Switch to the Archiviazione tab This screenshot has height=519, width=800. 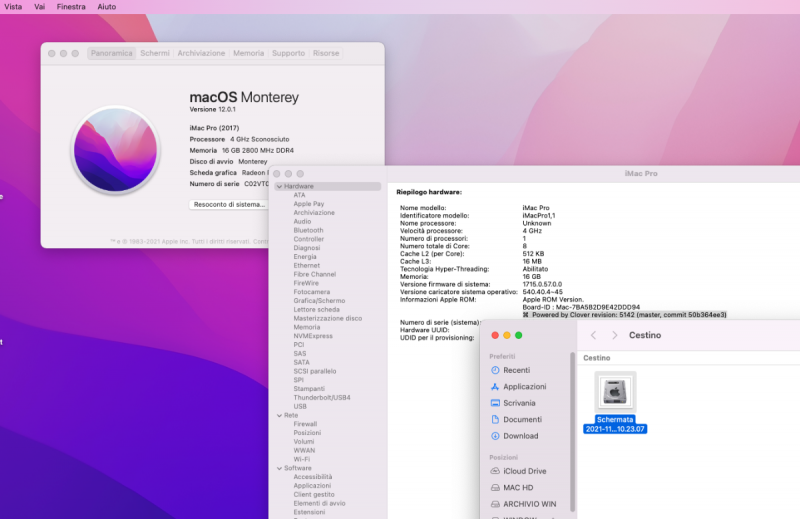click(201, 53)
